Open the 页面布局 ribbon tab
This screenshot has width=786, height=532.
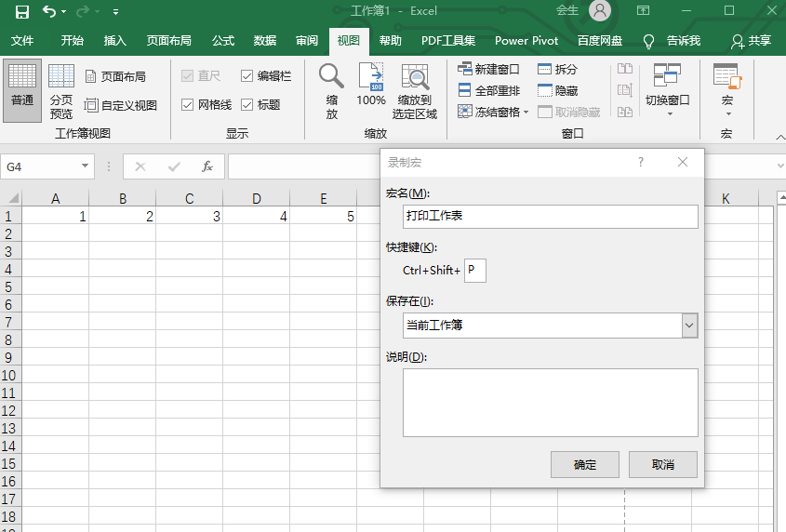169,41
